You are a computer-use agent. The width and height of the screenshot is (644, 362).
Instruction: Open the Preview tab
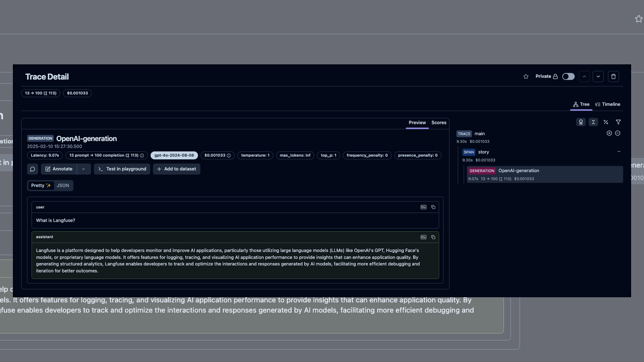[417, 123]
